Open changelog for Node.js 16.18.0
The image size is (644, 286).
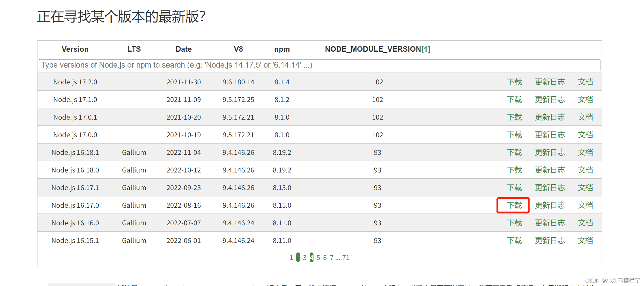[x=550, y=170]
